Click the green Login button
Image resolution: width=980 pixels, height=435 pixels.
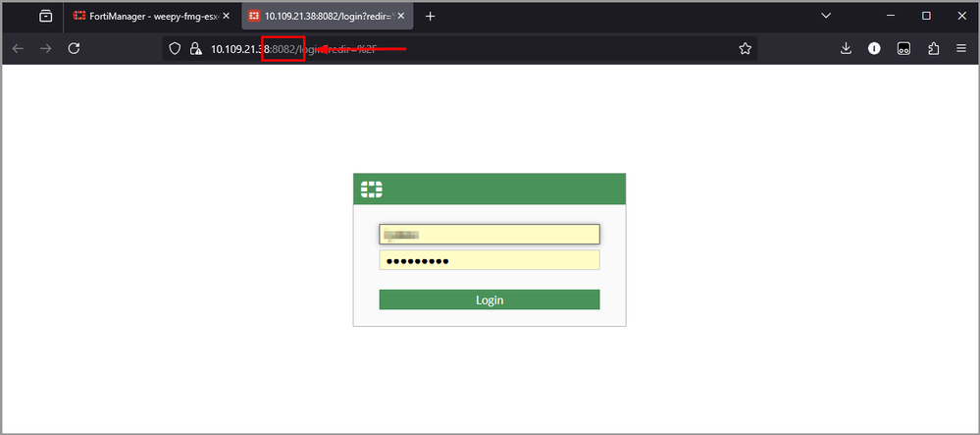(x=490, y=299)
